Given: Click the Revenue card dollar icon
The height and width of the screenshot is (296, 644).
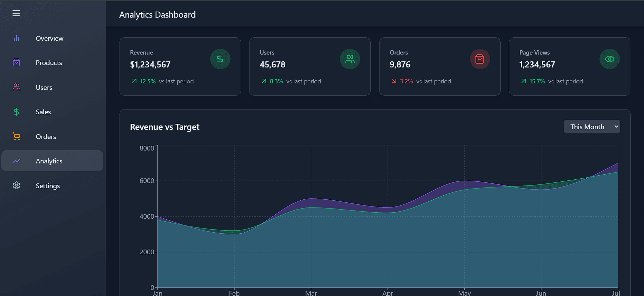Looking at the screenshot, I should point(220,59).
